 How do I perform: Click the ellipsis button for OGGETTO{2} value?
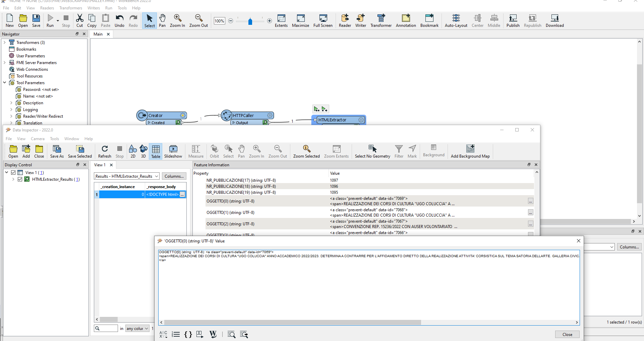coord(530,224)
